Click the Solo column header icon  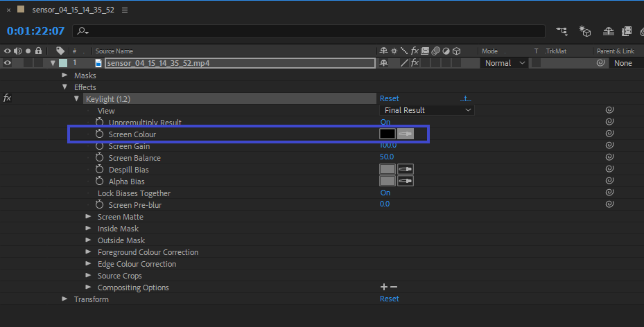[28, 51]
